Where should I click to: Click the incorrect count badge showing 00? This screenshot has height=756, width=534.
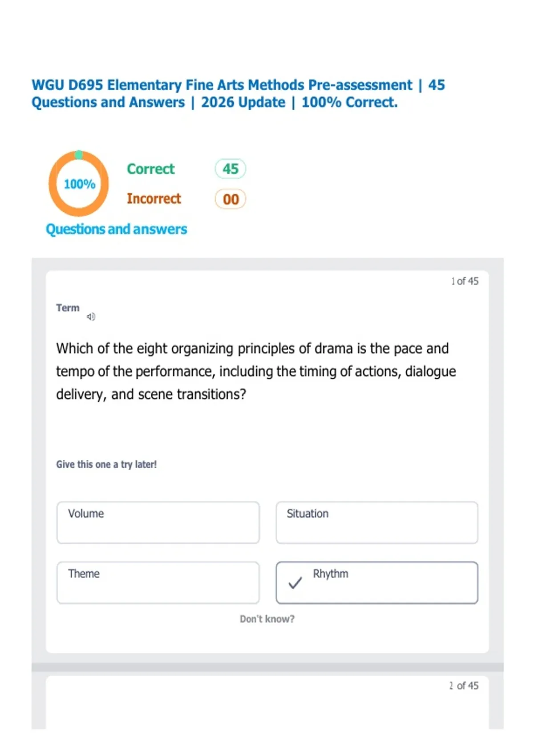[x=230, y=199]
